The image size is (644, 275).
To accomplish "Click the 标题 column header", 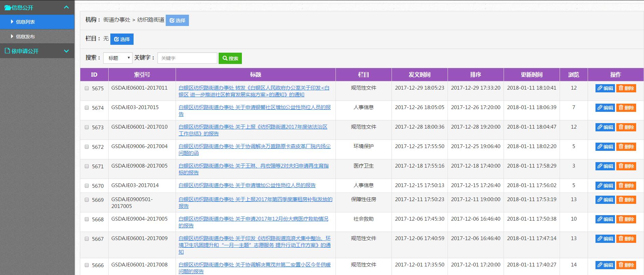I will (x=256, y=75).
